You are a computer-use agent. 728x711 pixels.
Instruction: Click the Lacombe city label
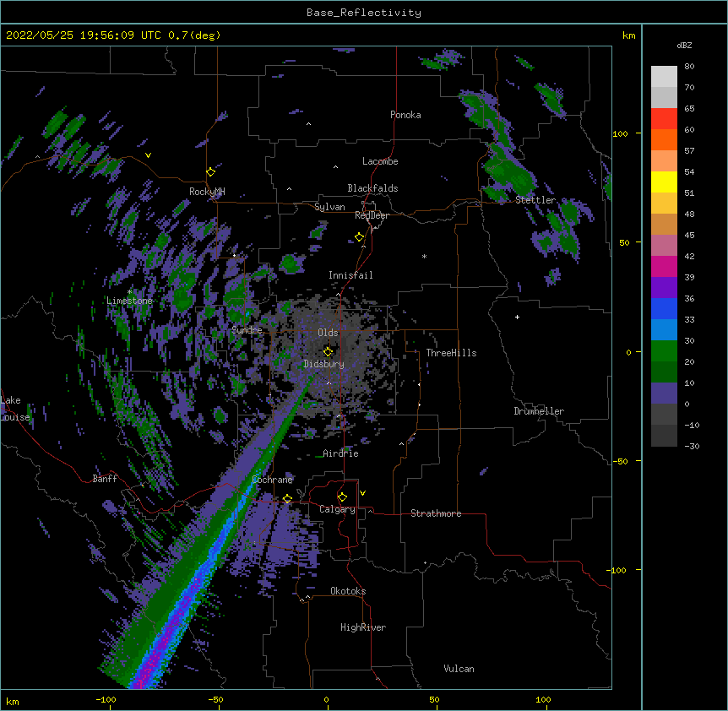tap(380, 161)
